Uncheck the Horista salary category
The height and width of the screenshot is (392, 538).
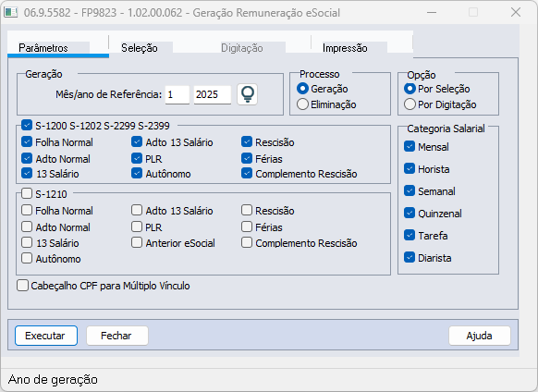[x=410, y=168]
